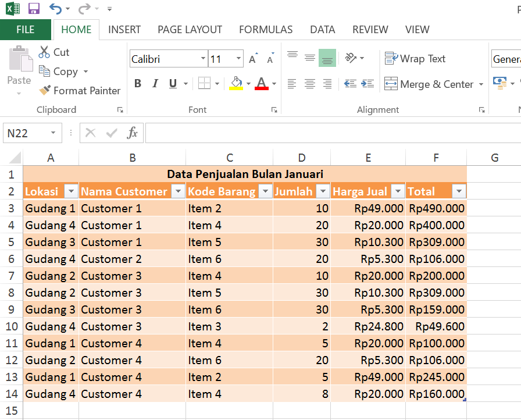Click the Insert Function fx icon
Image resolution: width=521 pixels, height=420 pixels.
tap(132, 133)
